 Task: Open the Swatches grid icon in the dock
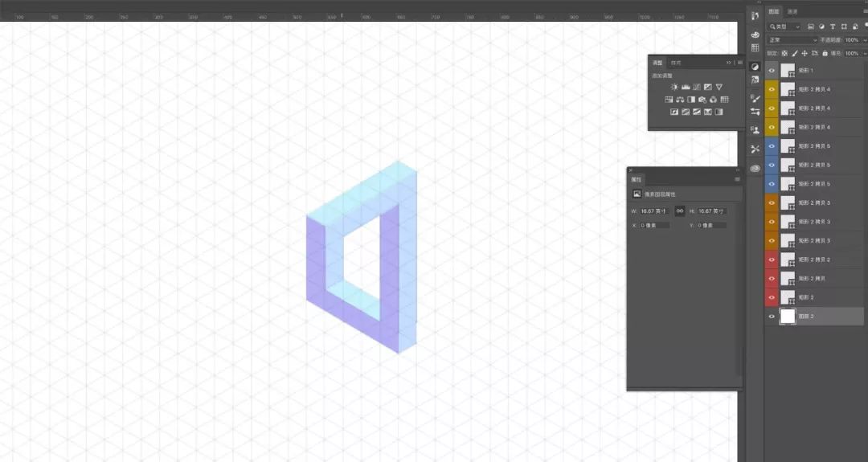click(x=755, y=48)
